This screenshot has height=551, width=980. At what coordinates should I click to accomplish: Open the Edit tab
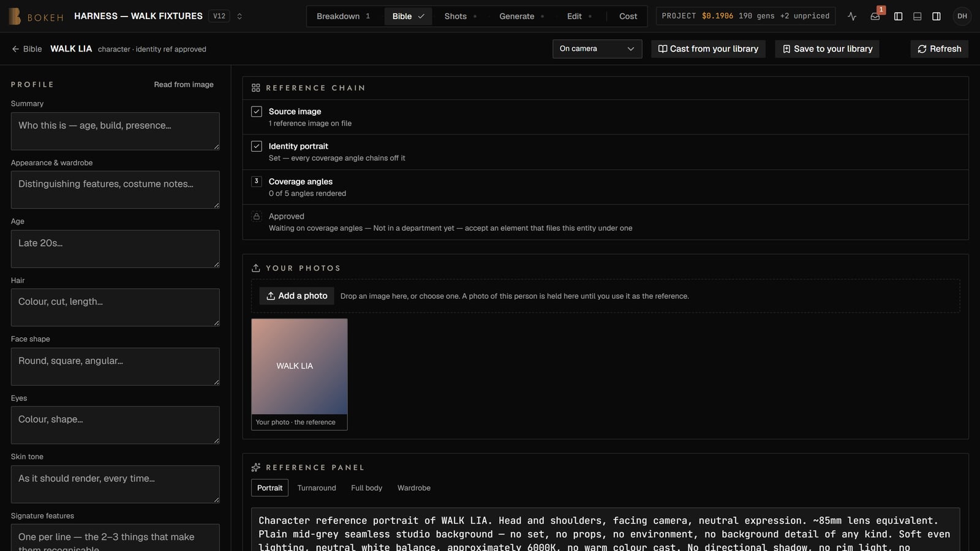[579, 17]
